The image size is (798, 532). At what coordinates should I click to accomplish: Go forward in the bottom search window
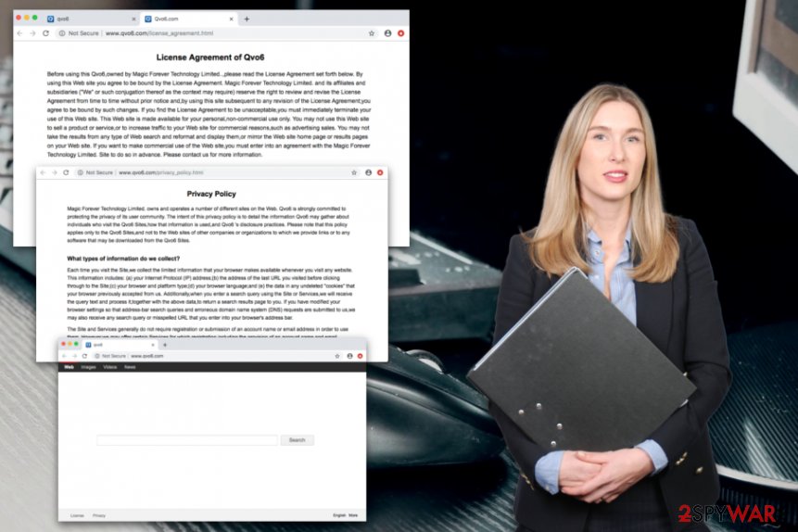pos(74,356)
